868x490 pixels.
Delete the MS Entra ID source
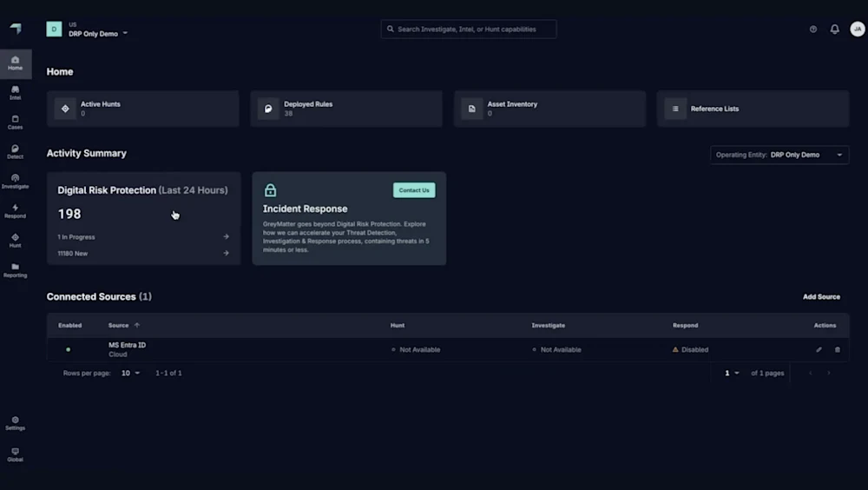838,349
